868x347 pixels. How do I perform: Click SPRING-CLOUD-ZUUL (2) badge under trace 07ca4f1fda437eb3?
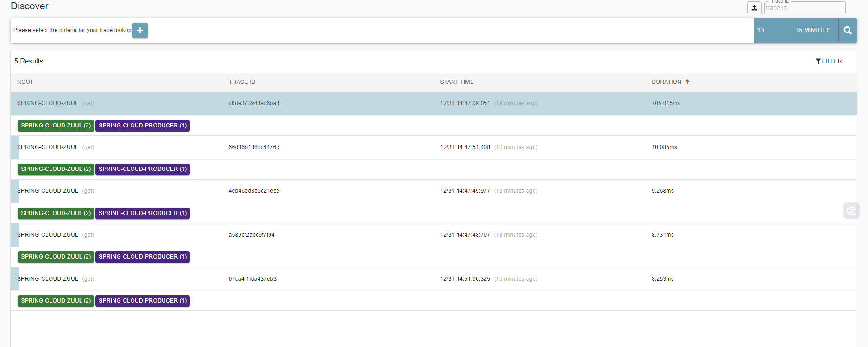point(56,301)
